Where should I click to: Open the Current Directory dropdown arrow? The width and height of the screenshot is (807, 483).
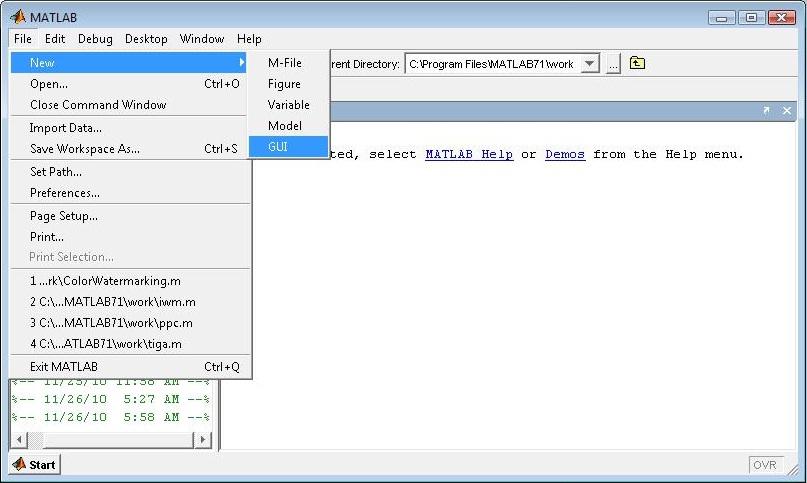(x=590, y=64)
